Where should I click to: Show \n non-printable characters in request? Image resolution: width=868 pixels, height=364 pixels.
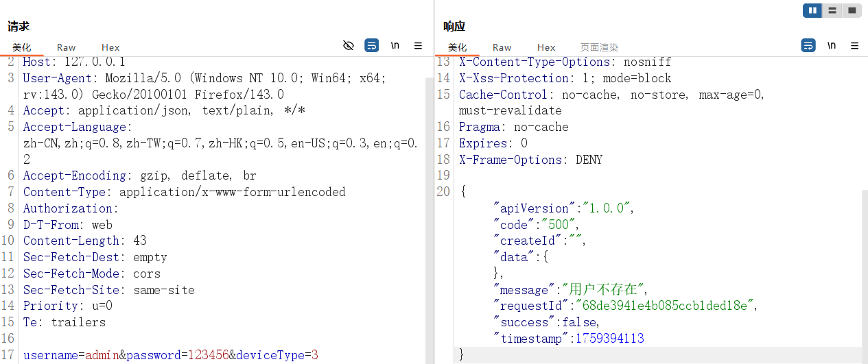[x=395, y=46]
